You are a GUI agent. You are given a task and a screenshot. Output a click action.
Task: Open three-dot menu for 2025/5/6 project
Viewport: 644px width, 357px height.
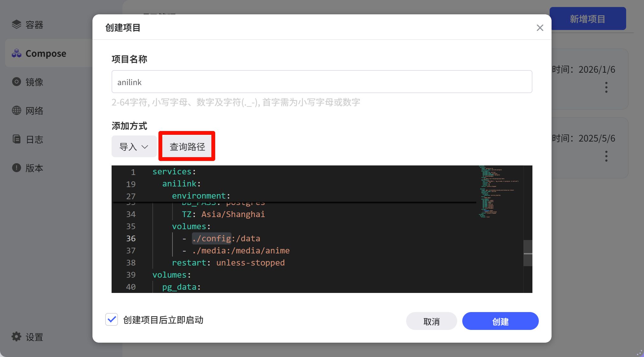[606, 156]
